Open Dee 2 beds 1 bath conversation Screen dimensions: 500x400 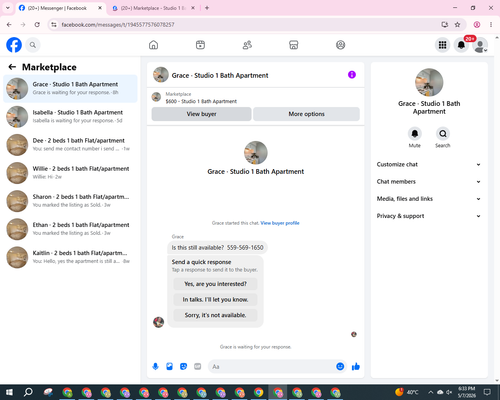(x=70, y=145)
